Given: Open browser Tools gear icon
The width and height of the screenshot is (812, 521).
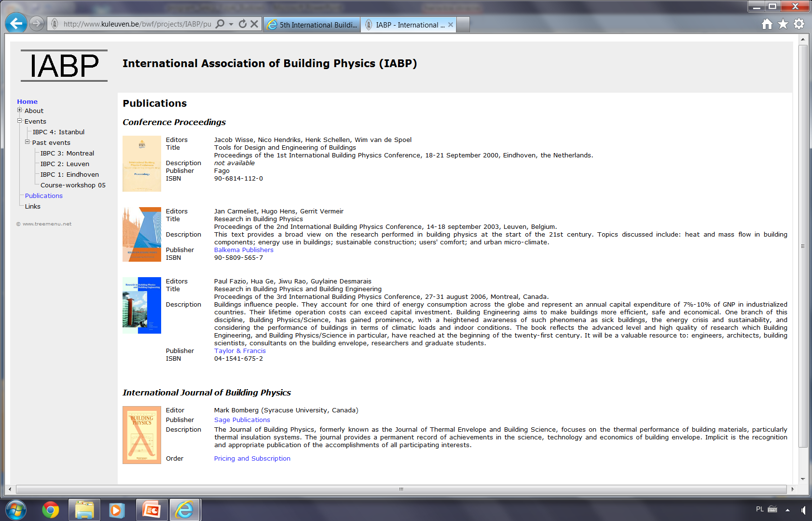Looking at the screenshot, I should (799, 24).
